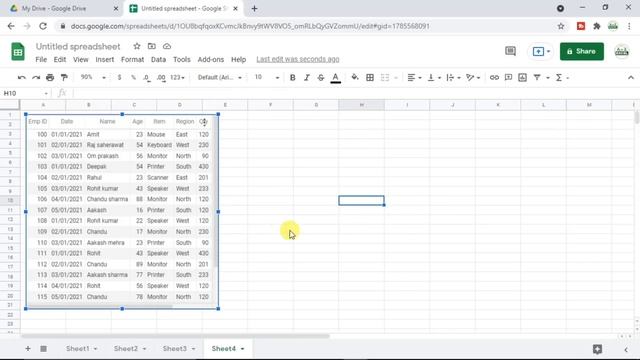Open Sheet4 tab dropdown arrow
Image resolution: width=640 pixels, height=360 pixels.
coord(242,349)
